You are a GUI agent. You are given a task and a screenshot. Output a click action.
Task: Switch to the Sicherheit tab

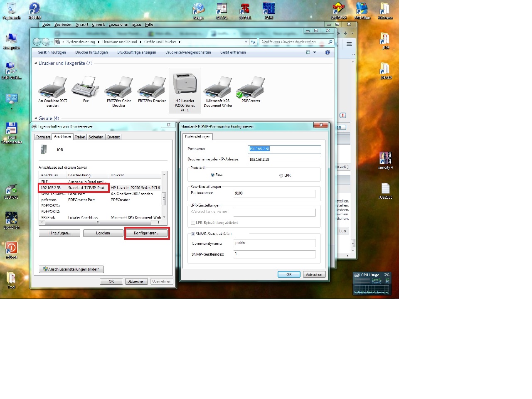(96, 137)
